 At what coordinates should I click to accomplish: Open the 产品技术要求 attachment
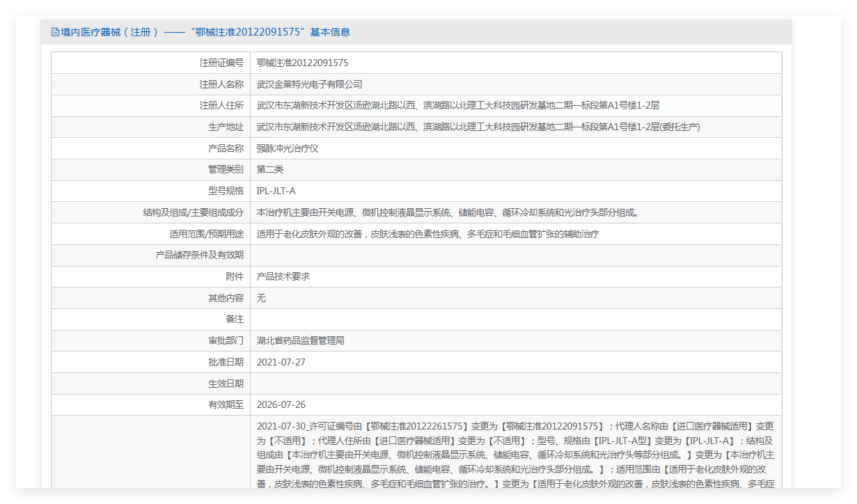pos(283,276)
